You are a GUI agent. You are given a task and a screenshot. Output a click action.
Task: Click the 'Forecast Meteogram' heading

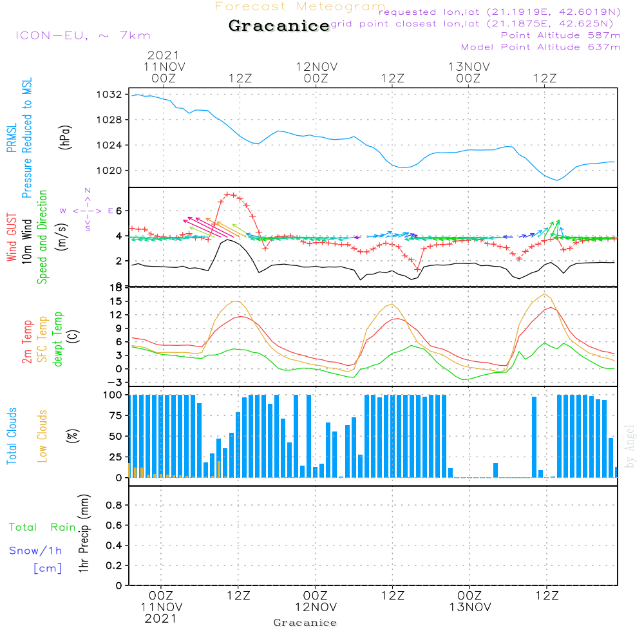pos(300,6)
